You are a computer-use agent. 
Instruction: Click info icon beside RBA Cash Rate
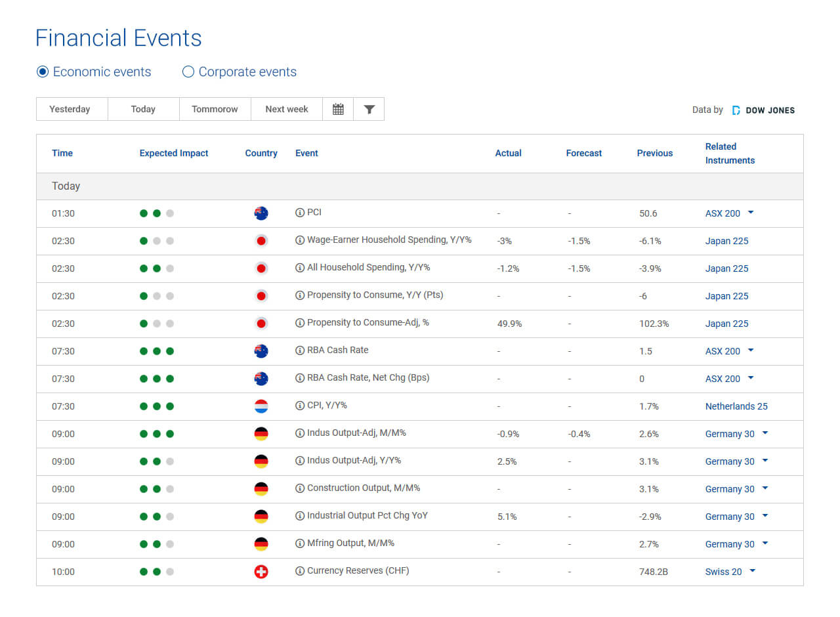300,351
